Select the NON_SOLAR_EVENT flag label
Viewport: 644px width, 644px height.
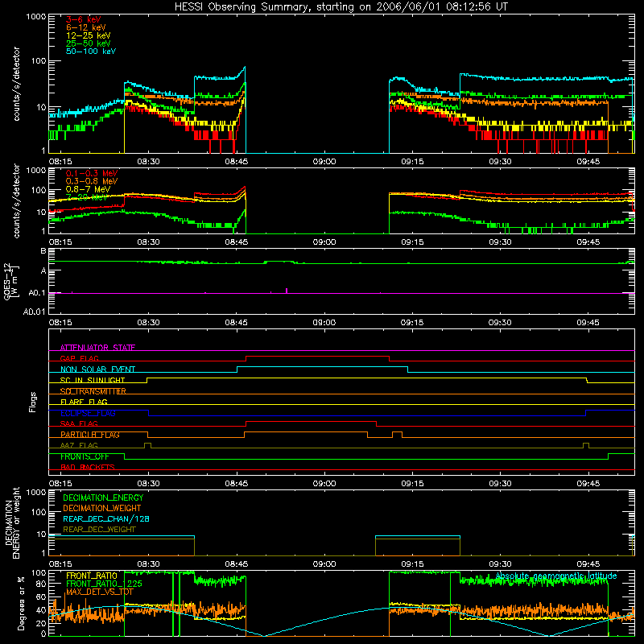point(97,369)
